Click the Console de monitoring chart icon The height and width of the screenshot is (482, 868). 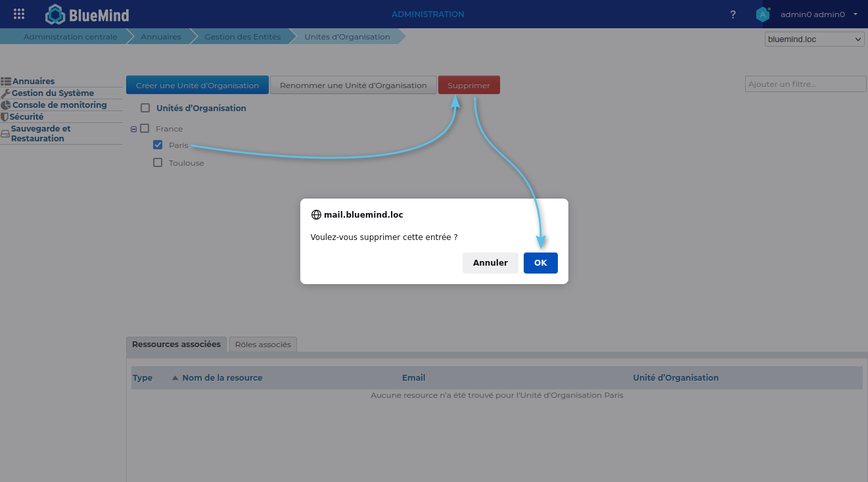(x=6, y=105)
